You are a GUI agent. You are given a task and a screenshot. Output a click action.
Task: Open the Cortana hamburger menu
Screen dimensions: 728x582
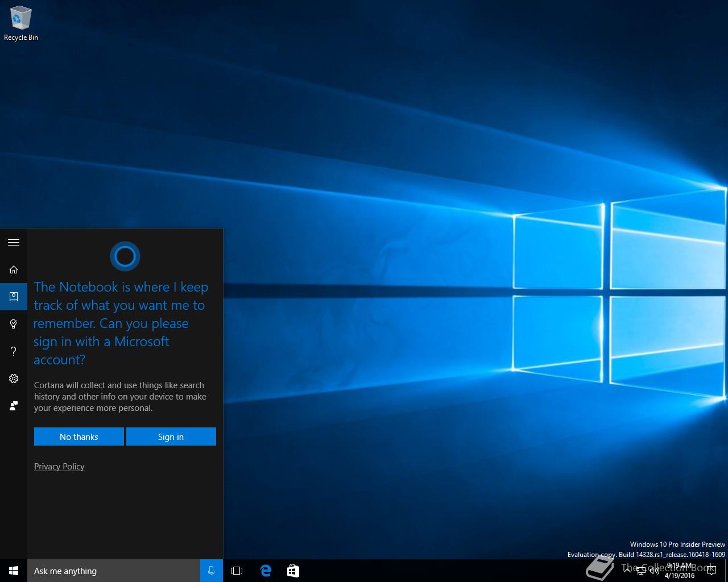(14, 243)
